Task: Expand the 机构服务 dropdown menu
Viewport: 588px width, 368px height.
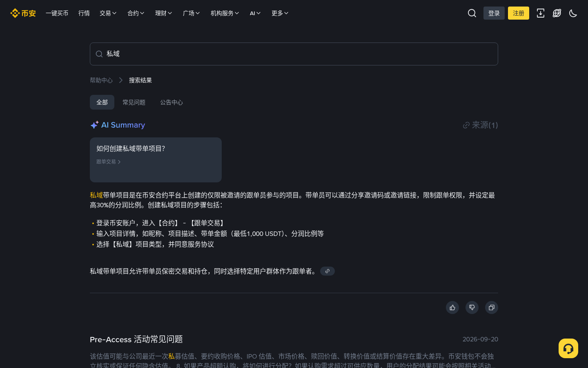Action: (x=225, y=13)
